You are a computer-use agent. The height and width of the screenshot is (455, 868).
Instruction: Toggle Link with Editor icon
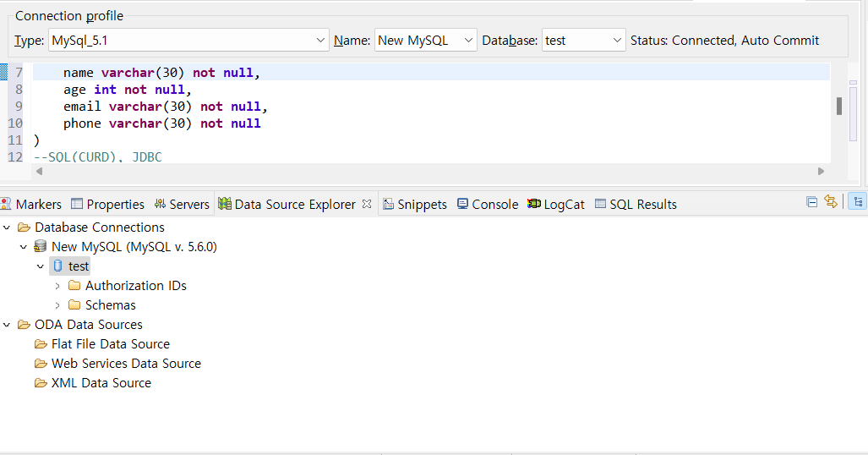click(831, 202)
